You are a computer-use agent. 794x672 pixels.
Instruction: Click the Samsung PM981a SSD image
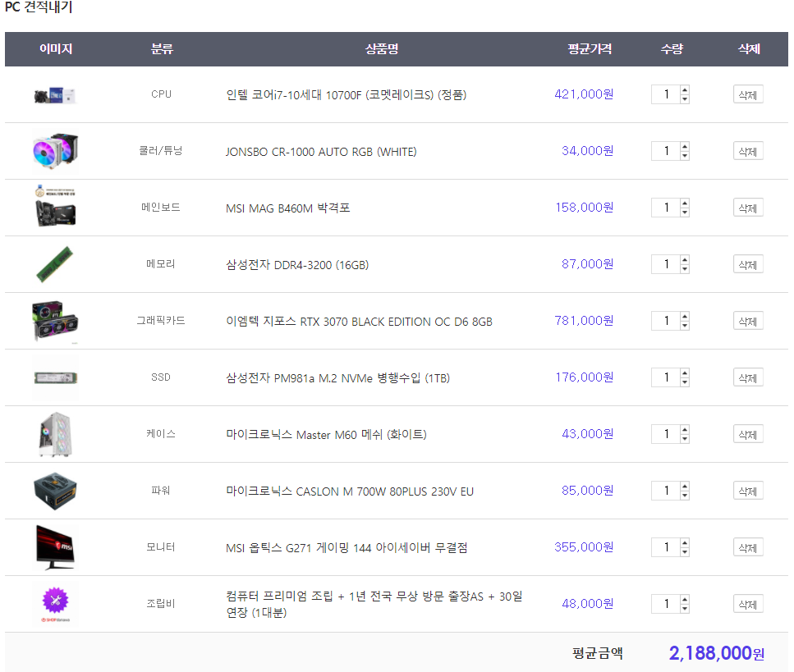[56, 377]
